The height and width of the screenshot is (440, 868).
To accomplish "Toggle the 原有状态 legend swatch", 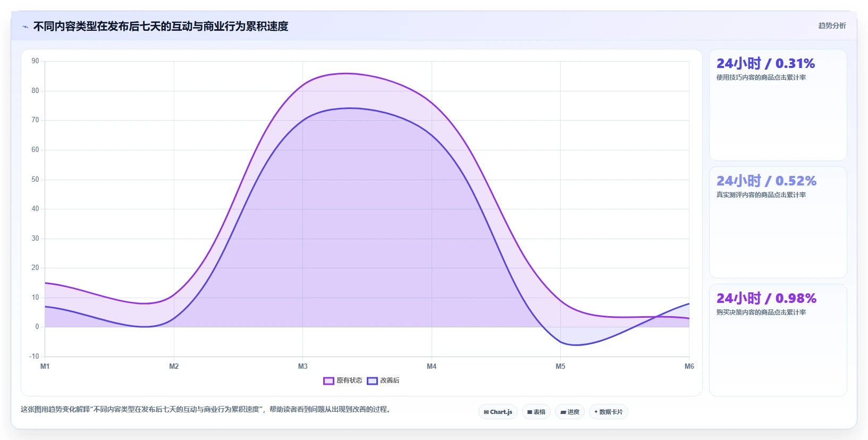I will pos(328,380).
